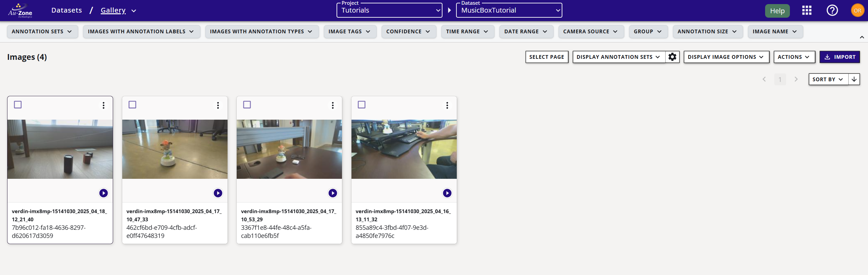
Task: Open annotation sets gear settings
Action: (672, 57)
